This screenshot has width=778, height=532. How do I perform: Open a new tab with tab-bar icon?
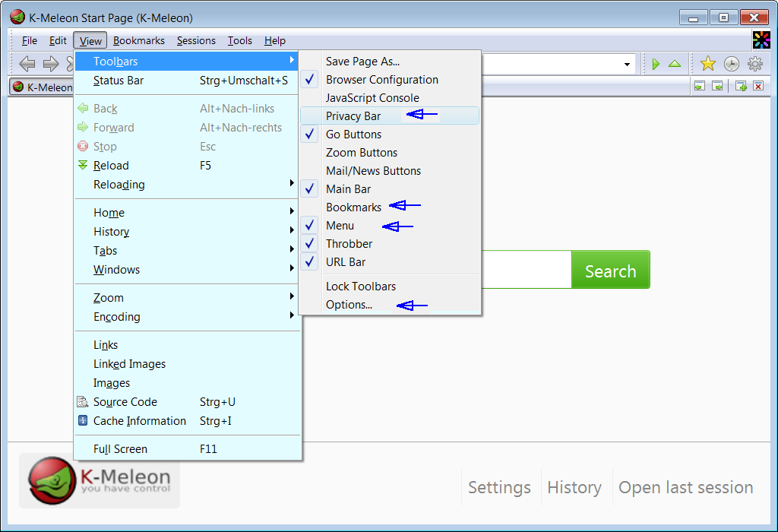(741, 87)
